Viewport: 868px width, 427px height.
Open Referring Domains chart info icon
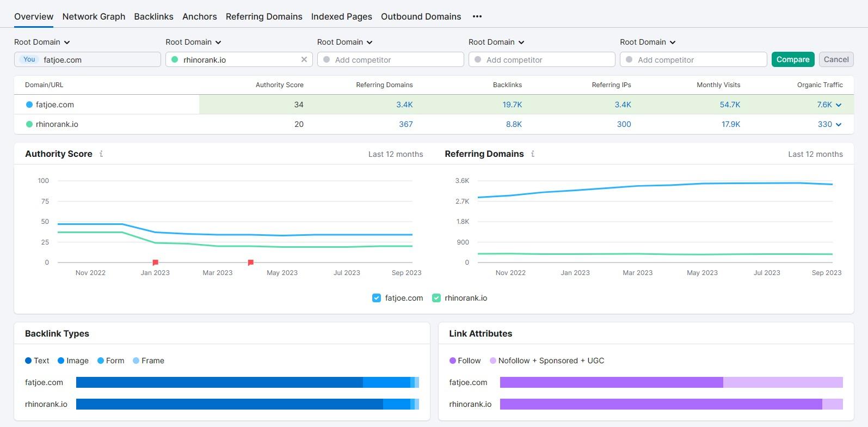[533, 154]
